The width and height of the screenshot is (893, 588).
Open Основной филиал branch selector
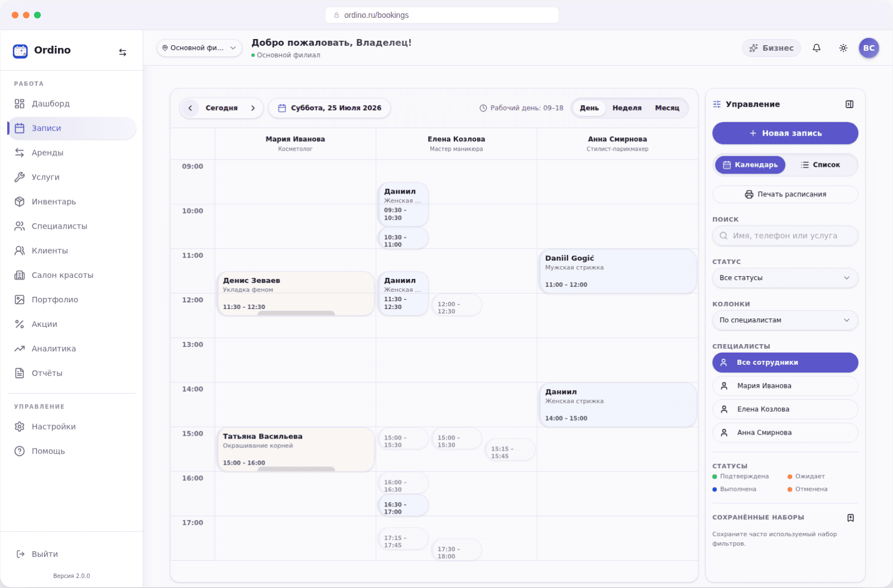(x=199, y=48)
